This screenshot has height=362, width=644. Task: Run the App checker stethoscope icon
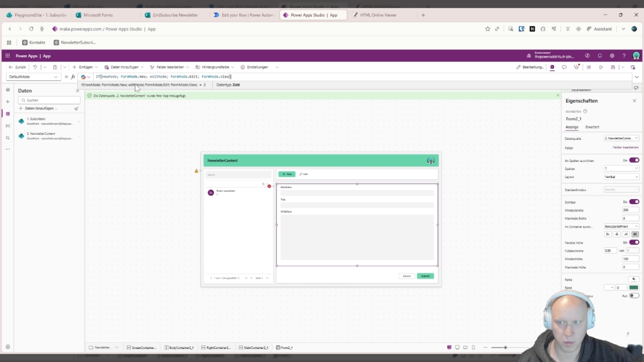point(576,67)
